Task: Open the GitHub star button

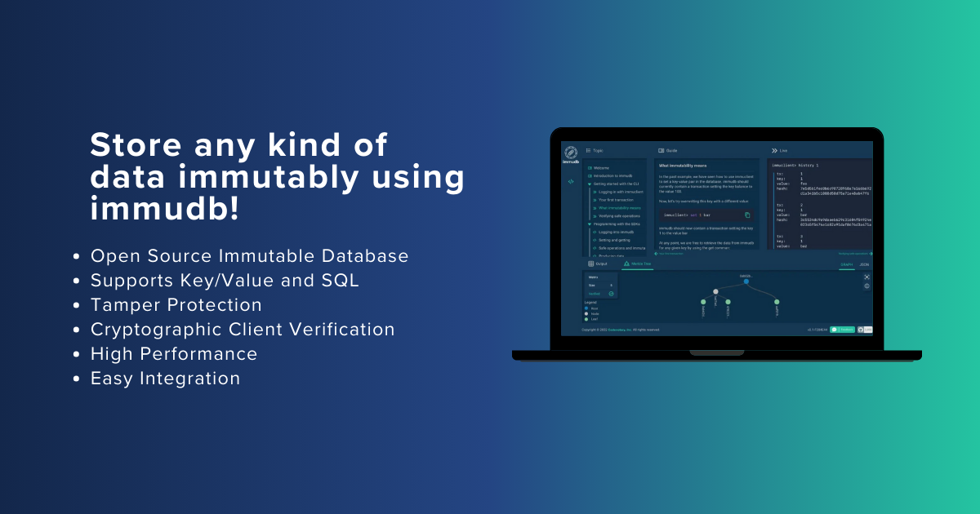Action: [x=865, y=330]
